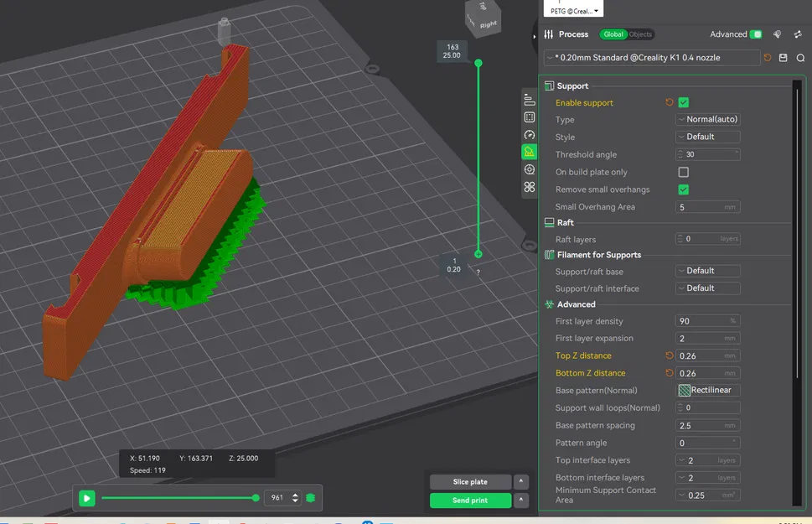
Task: Open the support Type dropdown Normal(auto)
Action: (707, 119)
